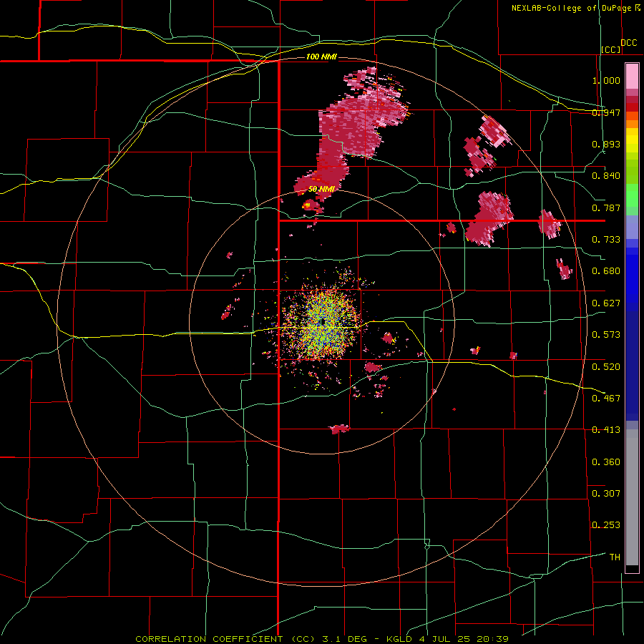Pick the gray band on the color bar
Screen dimensions: 644x644
[x=632, y=497]
